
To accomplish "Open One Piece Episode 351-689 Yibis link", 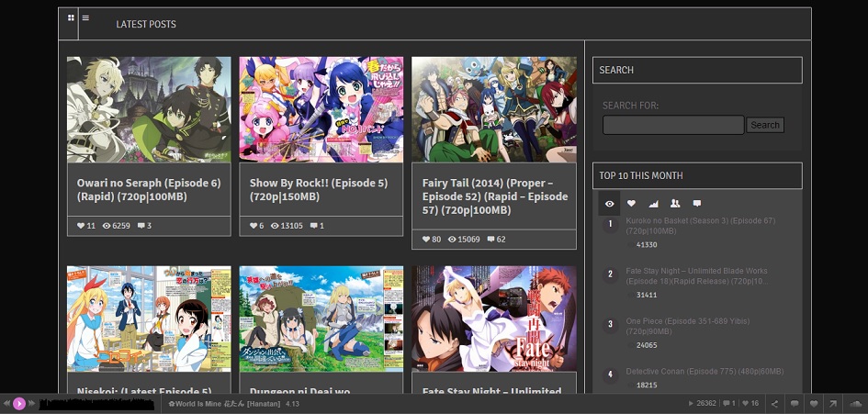I will (688, 326).
